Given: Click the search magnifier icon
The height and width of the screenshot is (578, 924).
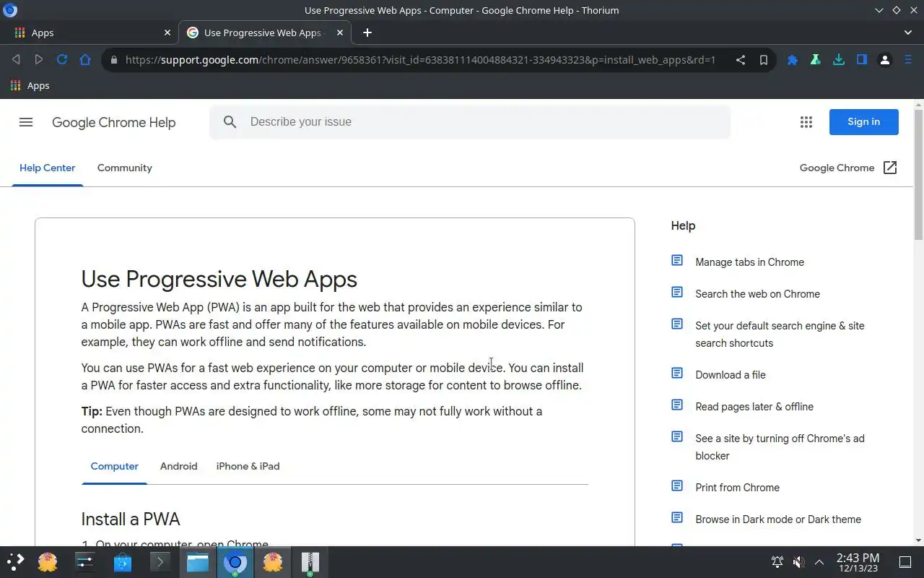Looking at the screenshot, I should tap(230, 122).
